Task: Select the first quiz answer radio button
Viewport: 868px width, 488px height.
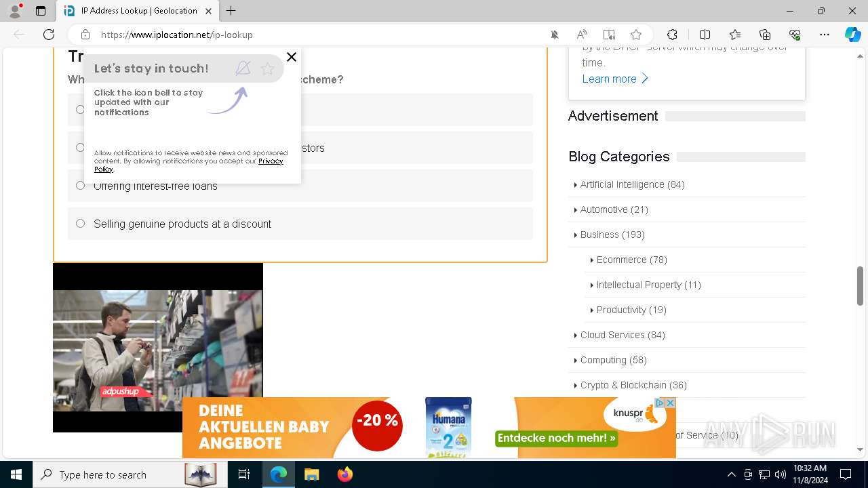Action: pyautogui.click(x=80, y=110)
